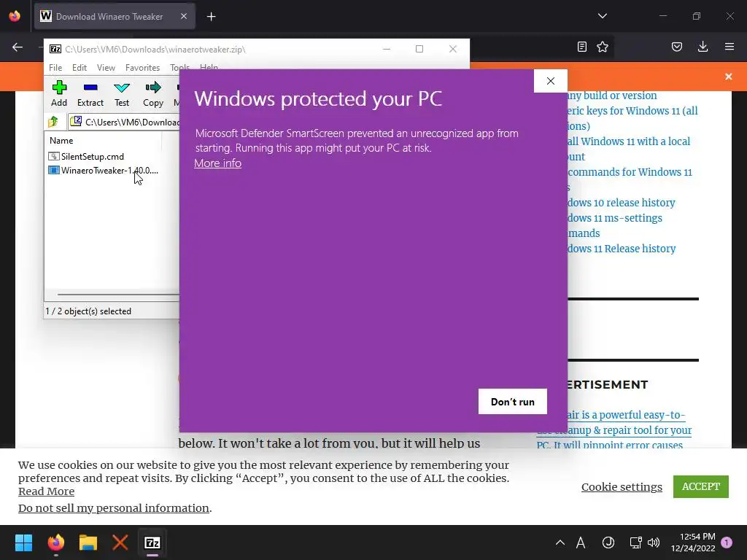Open Edit menu in 7-Zip
Image resolution: width=747 pixels, height=560 pixels.
[79, 68]
